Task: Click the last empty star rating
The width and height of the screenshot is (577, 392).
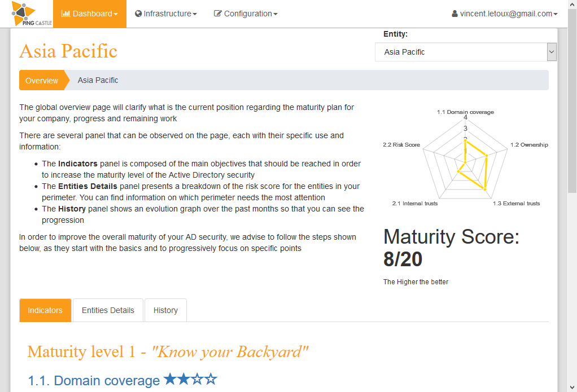Action: click(211, 378)
